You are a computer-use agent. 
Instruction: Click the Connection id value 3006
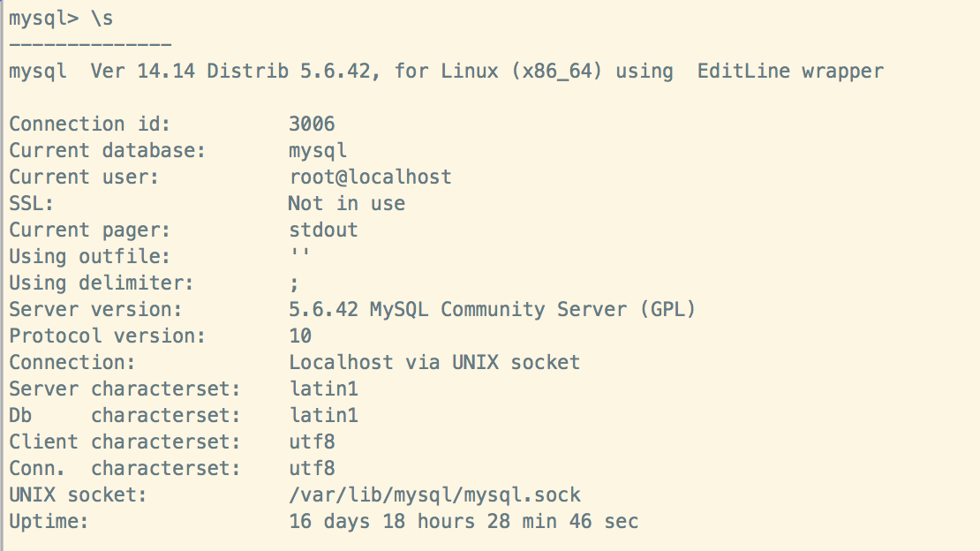click(312, 124)
